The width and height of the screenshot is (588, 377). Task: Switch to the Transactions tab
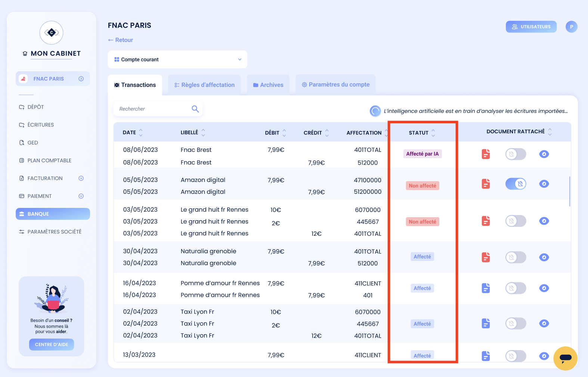135,85
